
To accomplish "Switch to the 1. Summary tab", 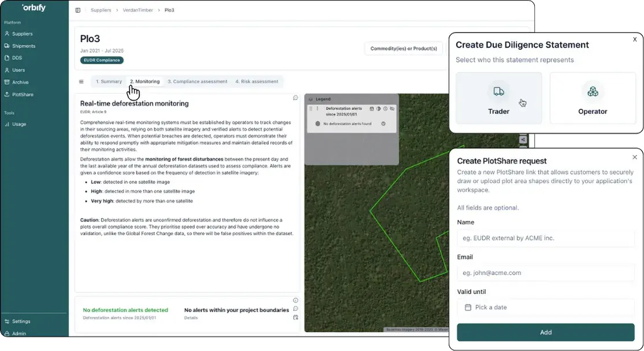I will tap(109, 82).
